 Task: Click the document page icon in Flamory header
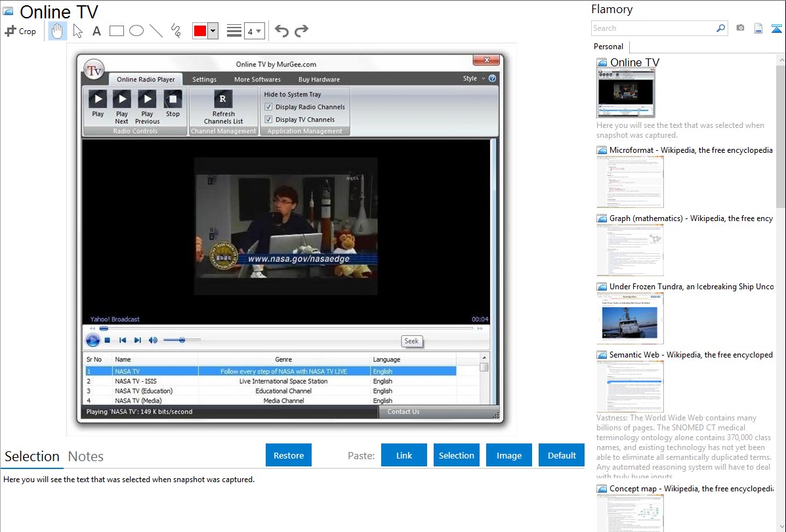click(x=758, y=28)
